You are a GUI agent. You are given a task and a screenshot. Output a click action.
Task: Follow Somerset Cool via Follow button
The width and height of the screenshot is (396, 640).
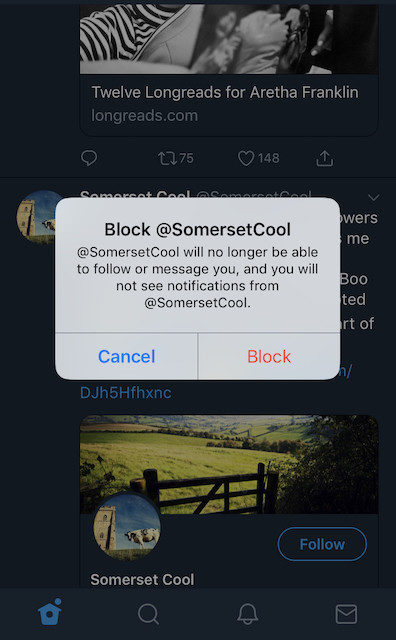pos(322,544)
